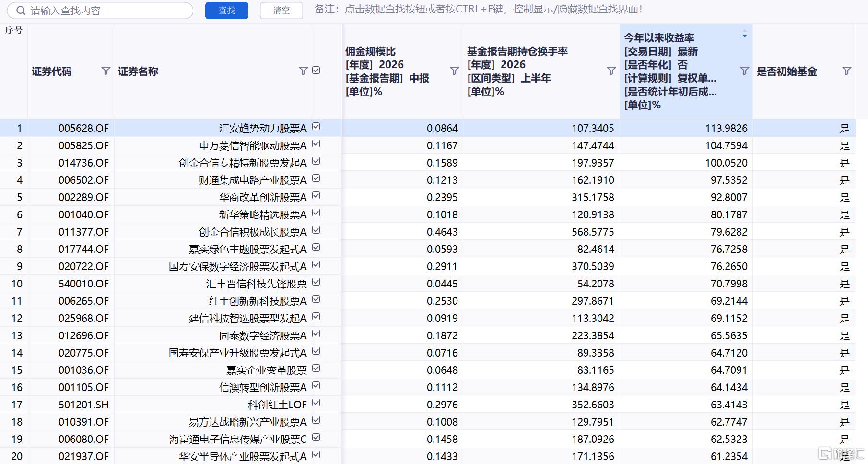Viewport: 868px width, 464px height.
Task: Toggle sort arrow on 今年以来收益率 header
Action: point(745,34)
